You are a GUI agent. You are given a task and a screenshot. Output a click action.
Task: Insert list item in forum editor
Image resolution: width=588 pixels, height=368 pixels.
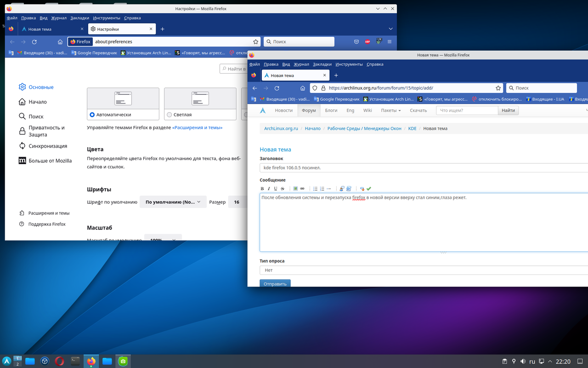pos(329,189)
